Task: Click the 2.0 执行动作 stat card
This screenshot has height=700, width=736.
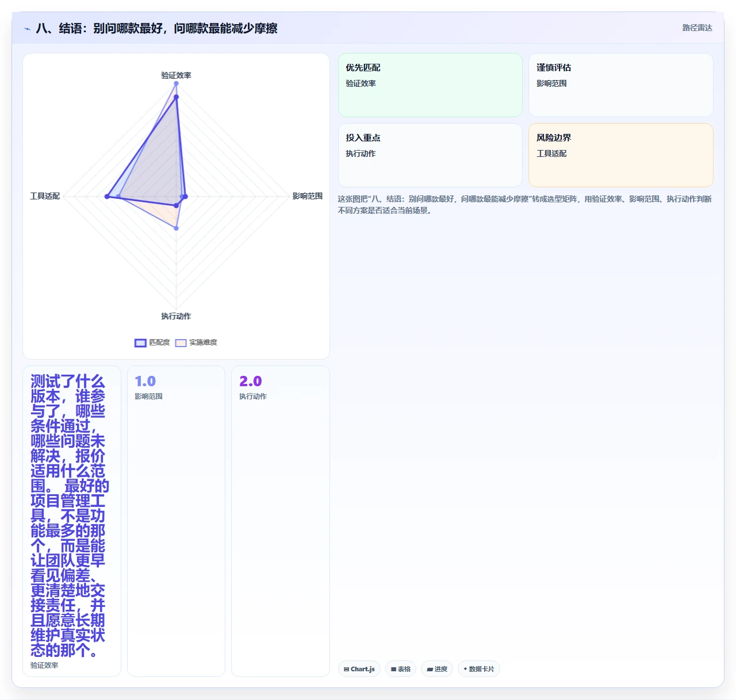Action: click(x=281, y=521)
